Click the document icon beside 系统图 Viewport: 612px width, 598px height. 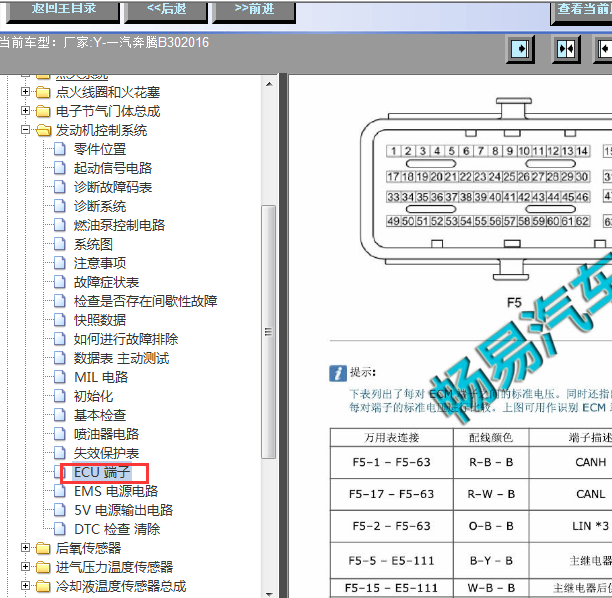59,244
